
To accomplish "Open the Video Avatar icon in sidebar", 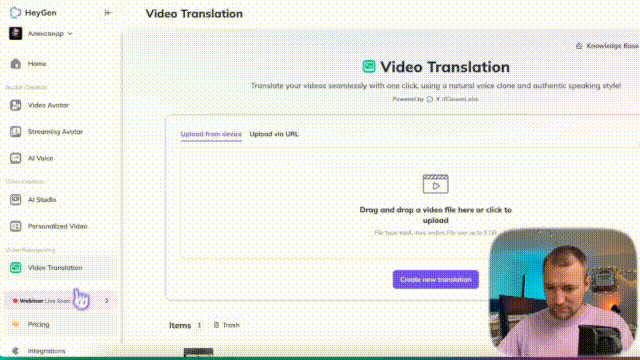I will pos(16,105).
